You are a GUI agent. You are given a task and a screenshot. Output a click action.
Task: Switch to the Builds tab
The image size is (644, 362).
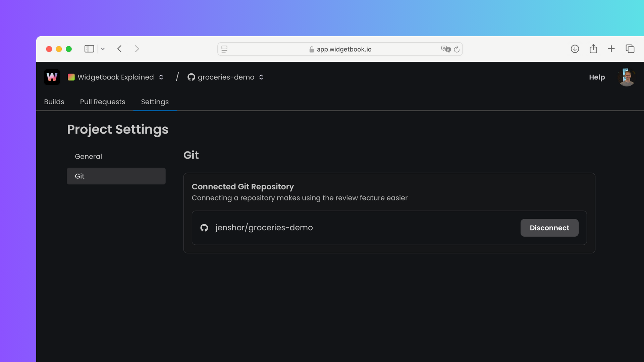(x=54, y=102)
